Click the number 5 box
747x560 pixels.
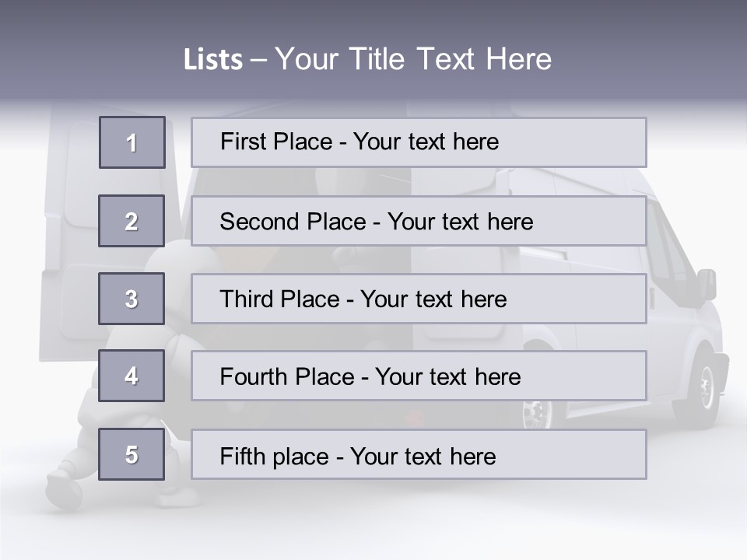click(x=132, y=454)
